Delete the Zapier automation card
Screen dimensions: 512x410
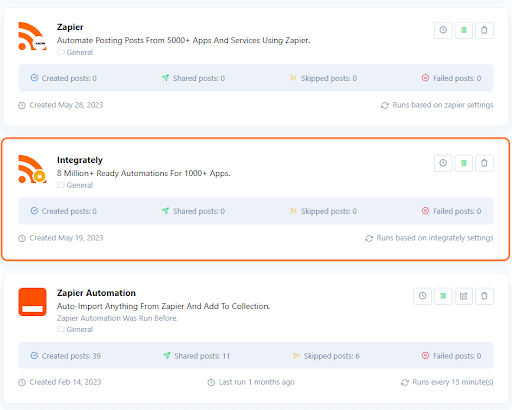point(484,30)
